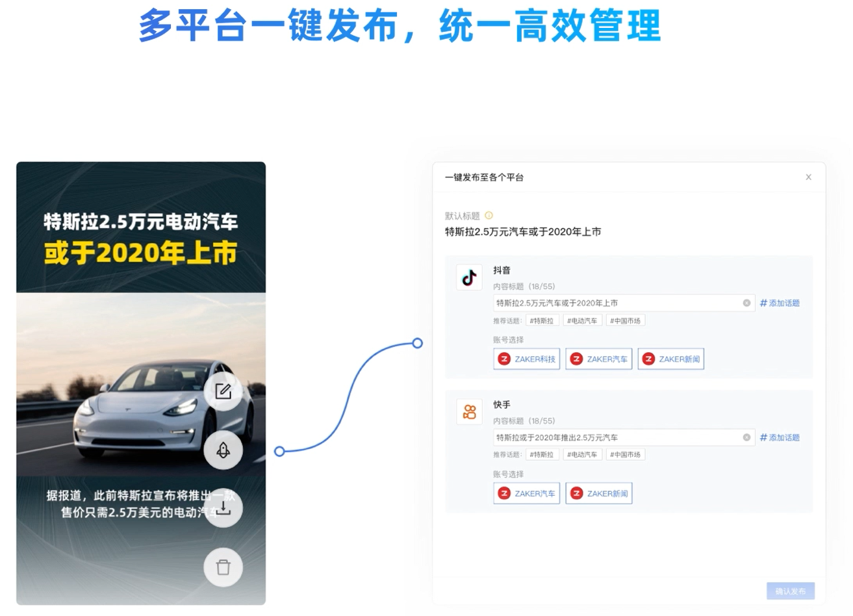Close the 一键发布至各个平台 dialog
This screenshot has height=616, width=853.
tap(808, 177)
